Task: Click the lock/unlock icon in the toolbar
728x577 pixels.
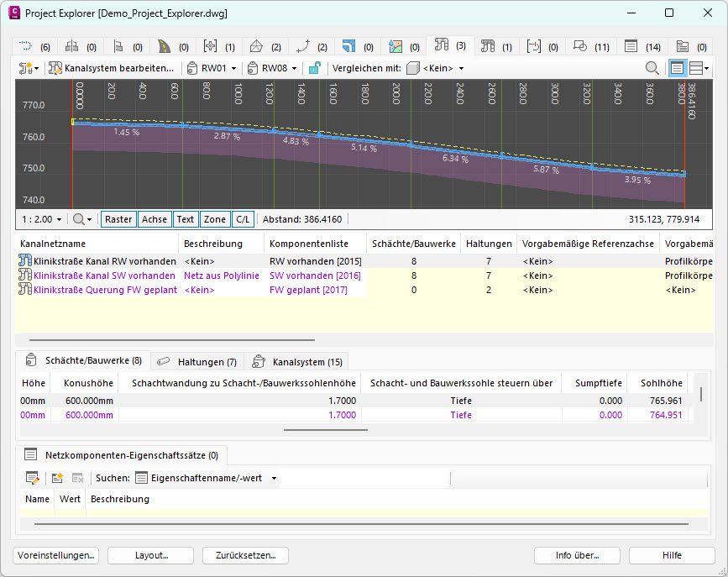Action: click(x=313, y=68)
